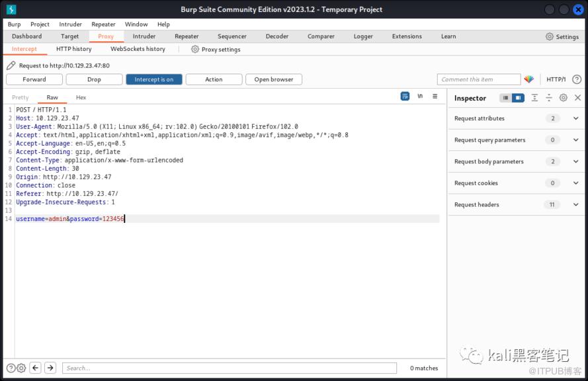Go to previous search match arrow
The image size is (588, 381).
pos(36,368)
